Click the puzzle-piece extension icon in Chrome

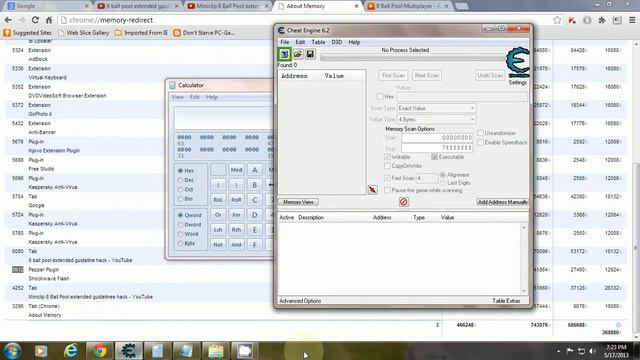pos(602,20)
